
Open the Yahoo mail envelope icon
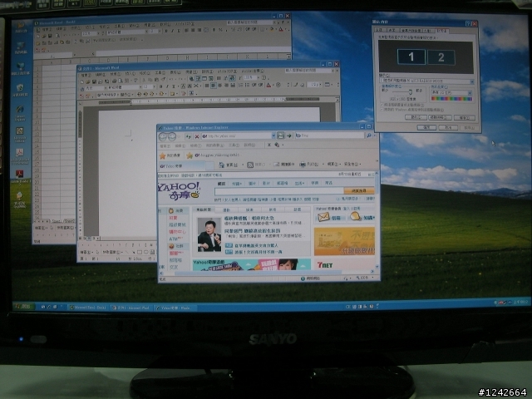pyautogui.click(x=323, y=217)
